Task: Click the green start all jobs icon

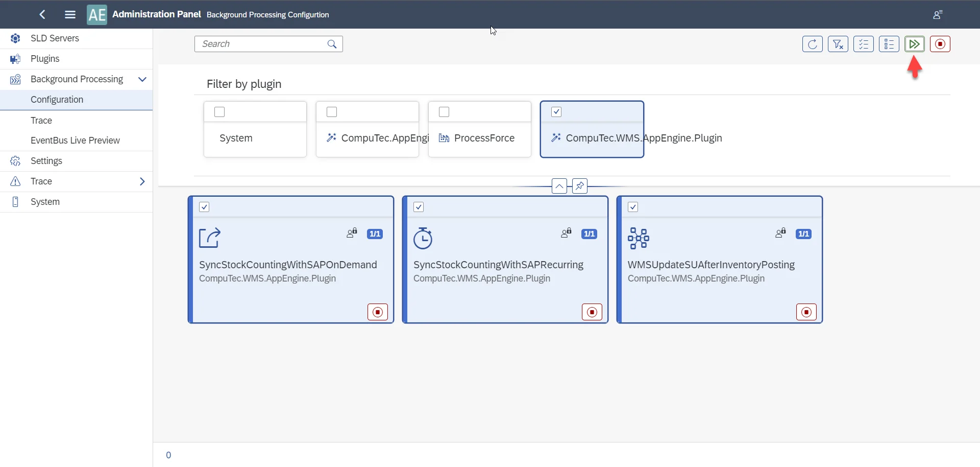Action: (914, 44)
